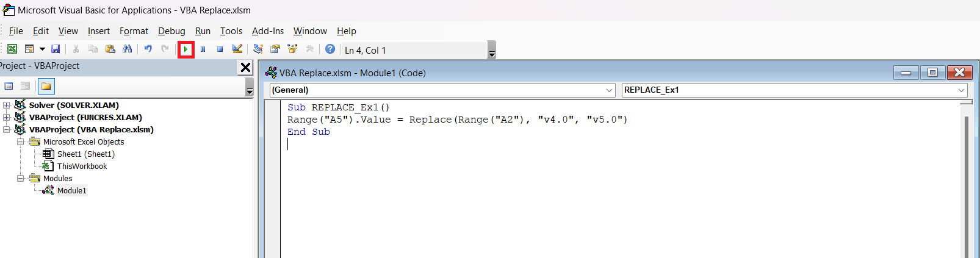This screenshot has width=980, height=258.
Task: Reset execution with the stop square icon
Action: pos(220,49)
